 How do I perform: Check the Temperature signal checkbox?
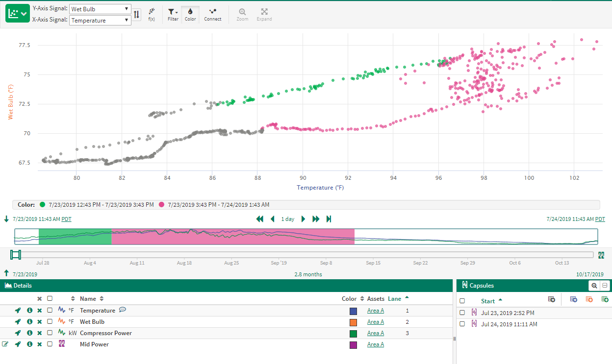50,311
